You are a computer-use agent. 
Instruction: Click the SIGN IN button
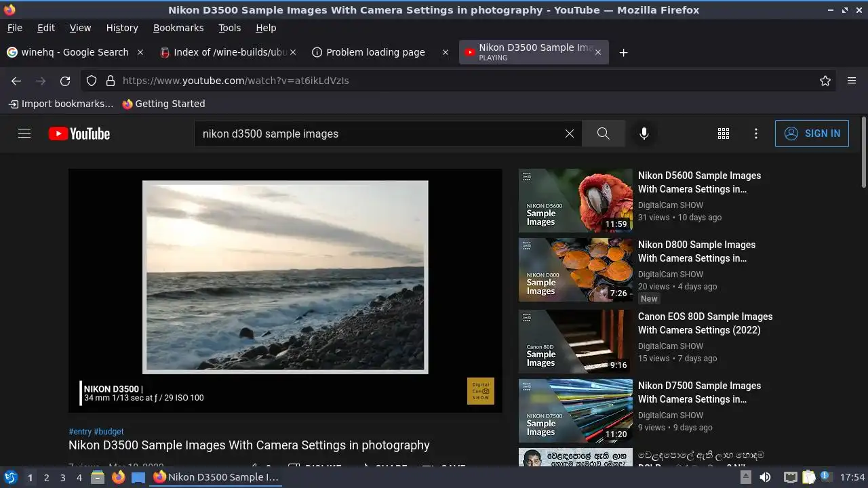[812, 134]
